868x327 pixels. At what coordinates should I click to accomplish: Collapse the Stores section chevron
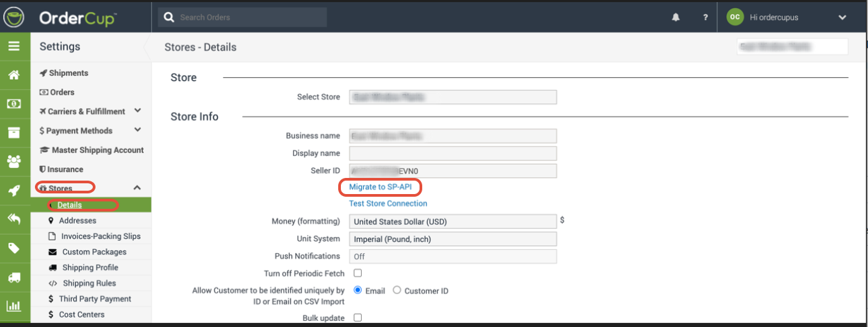tap(138, 188)
